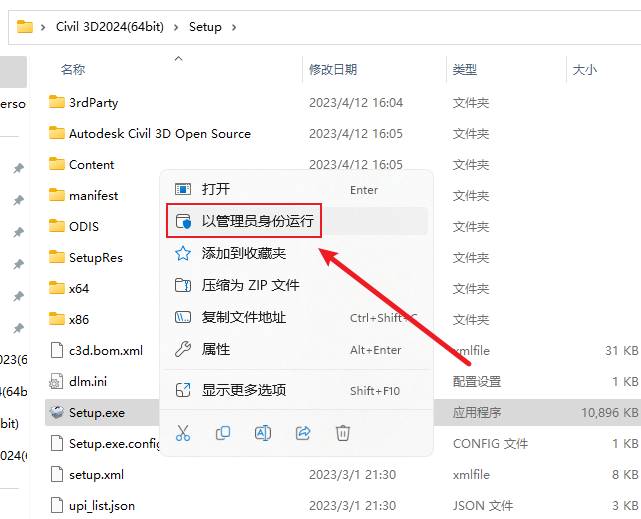Click the Delete trash icon in context menu

pos(343,433)
